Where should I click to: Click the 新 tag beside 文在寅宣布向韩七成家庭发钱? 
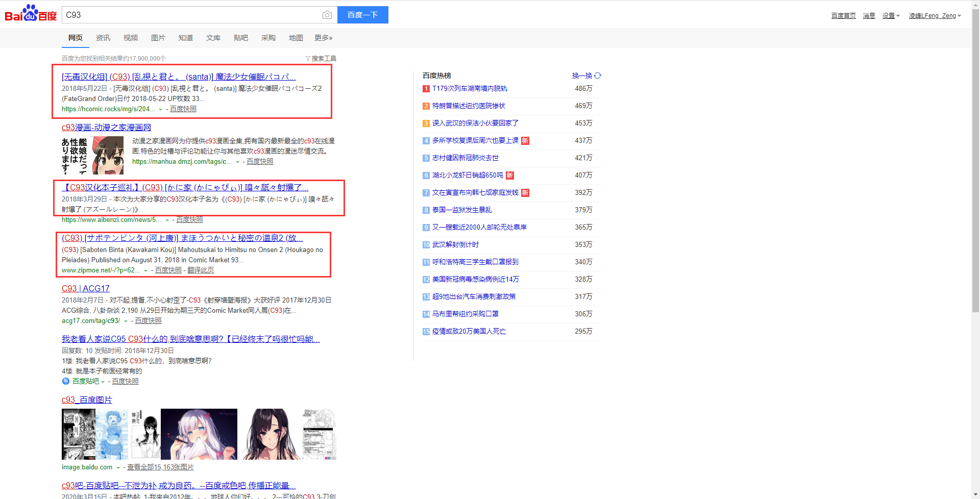525,193
